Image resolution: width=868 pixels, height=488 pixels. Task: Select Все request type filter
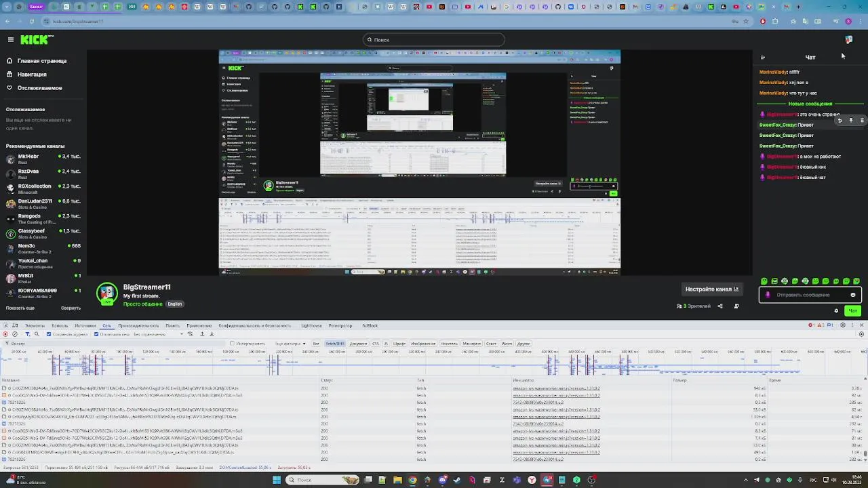(316, 344)
